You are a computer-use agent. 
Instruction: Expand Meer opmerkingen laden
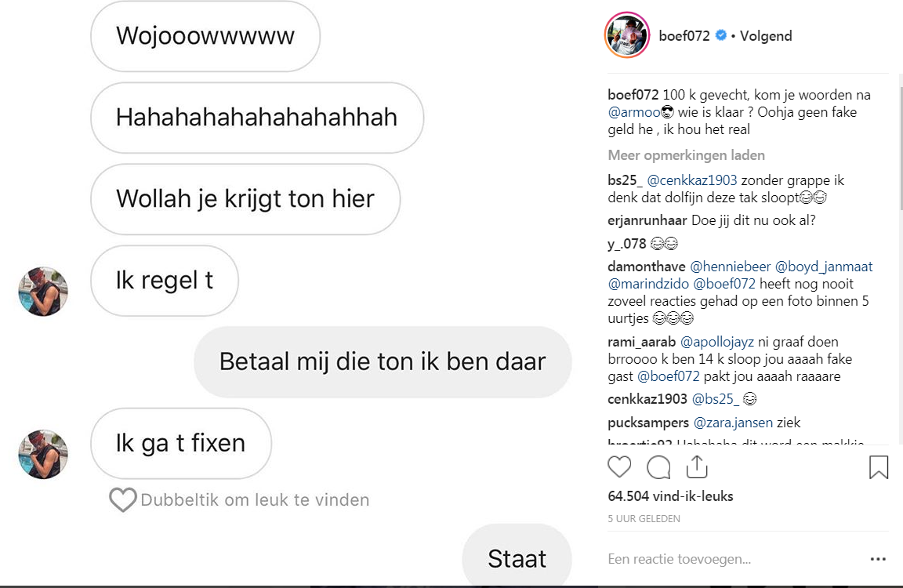pos(686,155)
